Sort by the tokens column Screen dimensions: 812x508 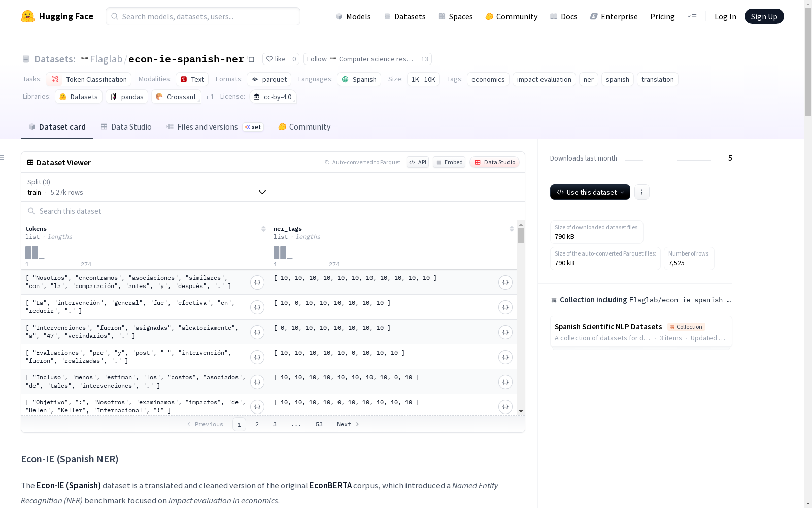[263, 229]
